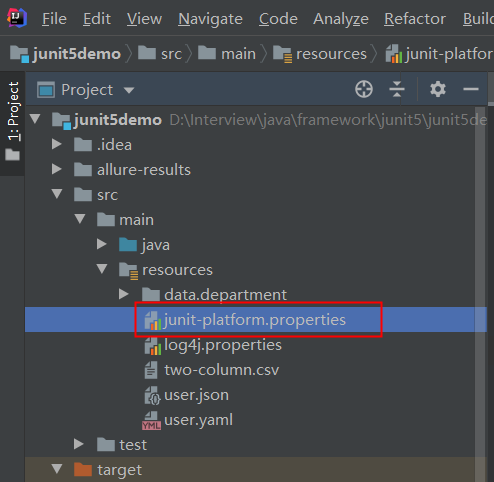Open the Refactor menu
Image resolution: width=494 pixels, height=482 pixels.
click(x=415, y=19)
